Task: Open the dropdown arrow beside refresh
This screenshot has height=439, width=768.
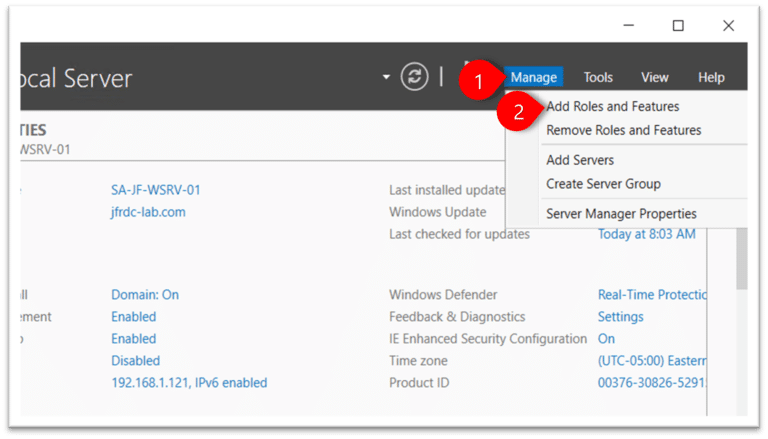Action: pos(386,77)
